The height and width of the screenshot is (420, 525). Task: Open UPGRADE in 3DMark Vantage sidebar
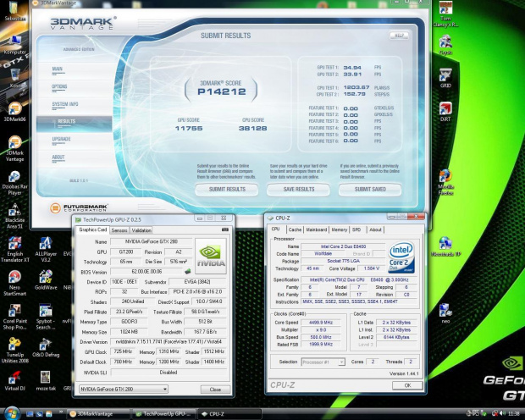[61, 140]
